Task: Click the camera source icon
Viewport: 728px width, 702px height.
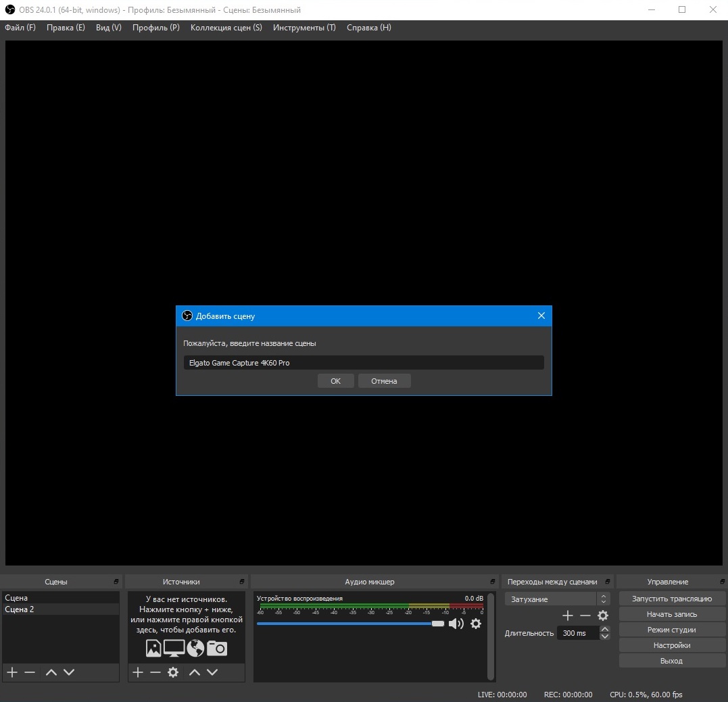Action: (x=217, y=648)
